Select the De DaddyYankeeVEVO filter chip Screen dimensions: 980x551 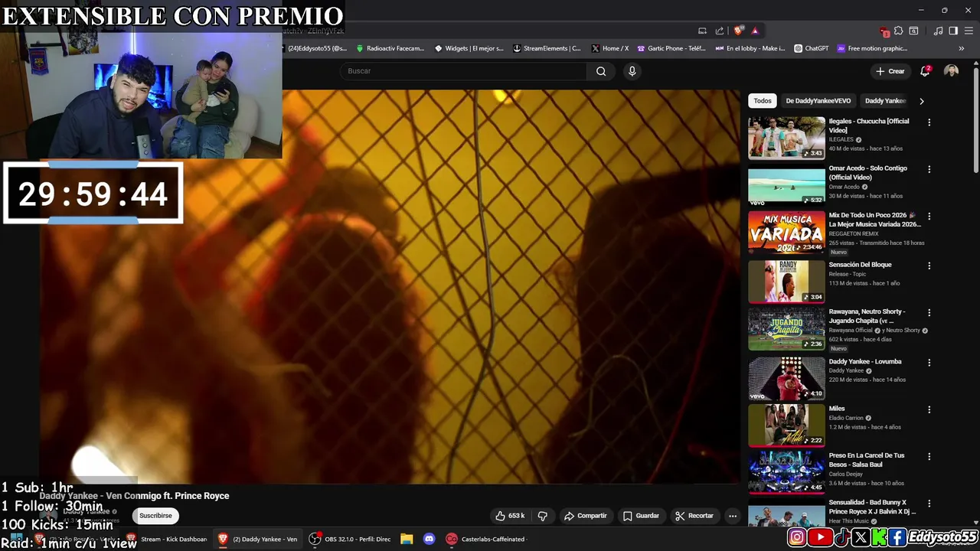[x=818, y=101]
